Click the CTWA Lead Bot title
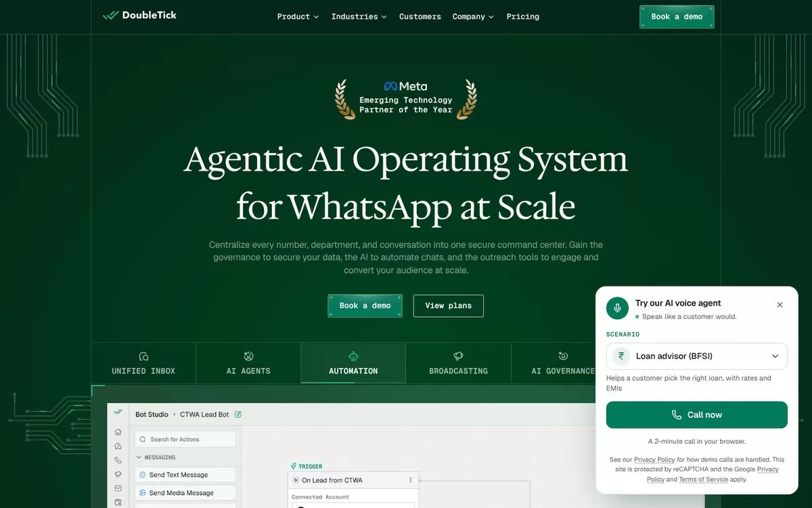Viewport: 812px width, 508px height. (x=204, y=415)
